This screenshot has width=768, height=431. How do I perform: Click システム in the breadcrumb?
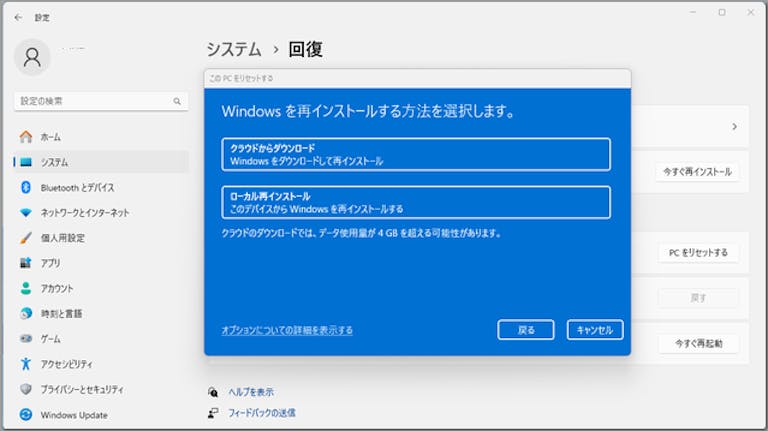pyautogui.click(x=234, y=49)
